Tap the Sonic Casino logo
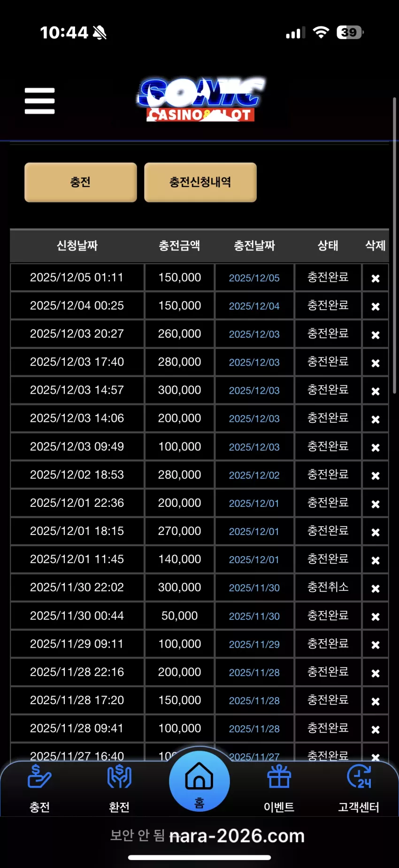Image resolution: width=399 pixels, height=868 pixels. (x=201, y=100)
